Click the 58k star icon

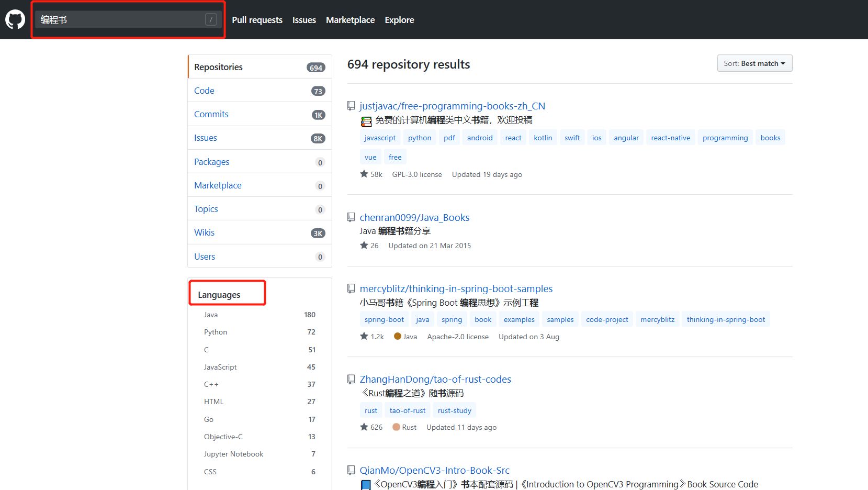pos(364,174)
